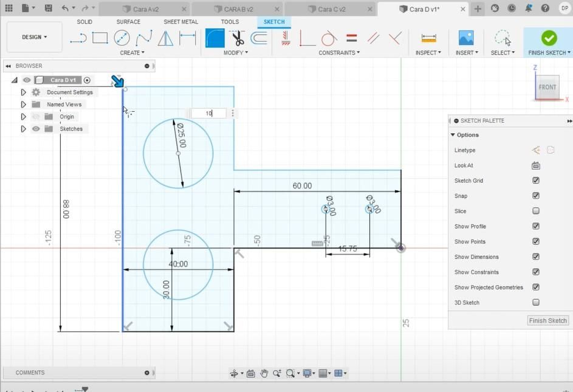Expand the Origin folder node
This screenshot has width=573, height=392.
pyautogui.click(x=23, y=117)
